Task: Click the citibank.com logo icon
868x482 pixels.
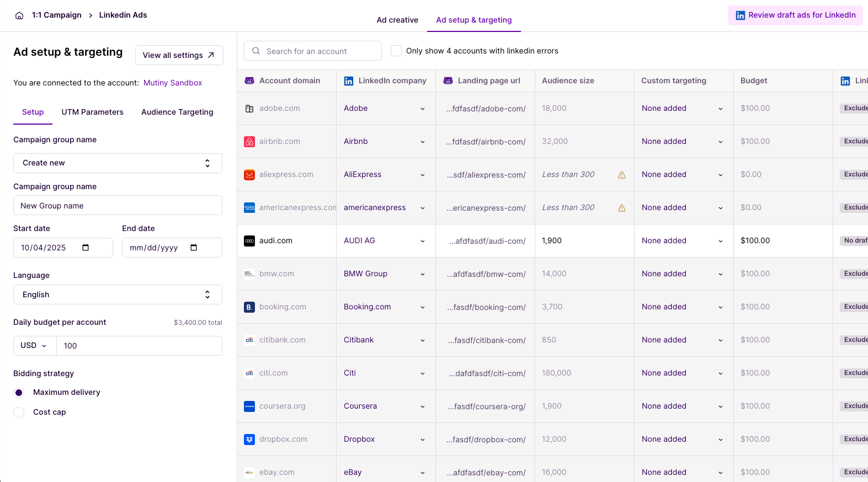Action: [249, 340]
